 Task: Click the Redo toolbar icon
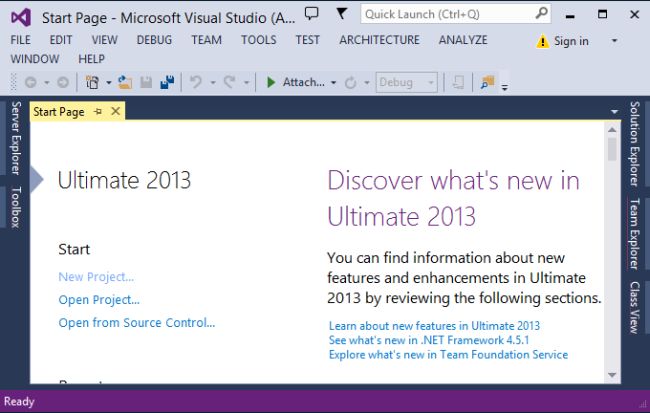coord(230,83)
